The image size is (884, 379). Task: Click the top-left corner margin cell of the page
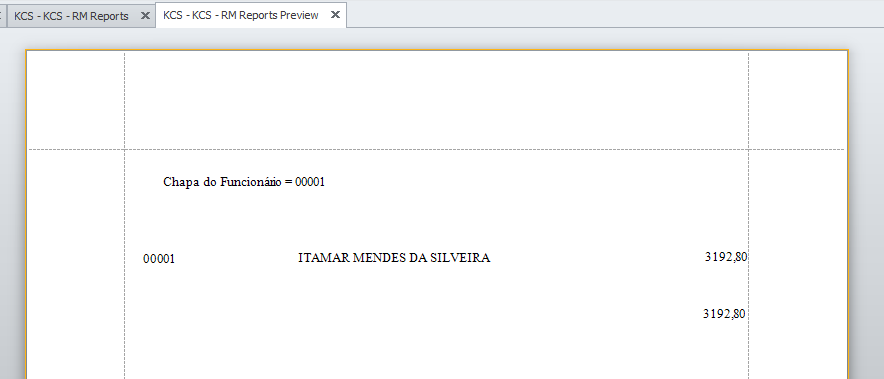(x=76, y=100)
